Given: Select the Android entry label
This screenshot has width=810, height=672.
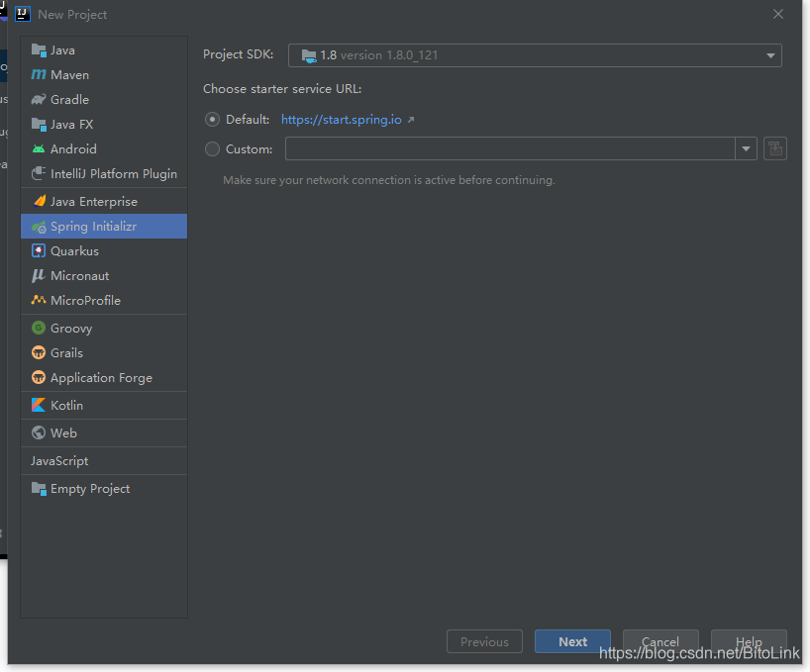Looking at the screenshot, I should [73, 149].
